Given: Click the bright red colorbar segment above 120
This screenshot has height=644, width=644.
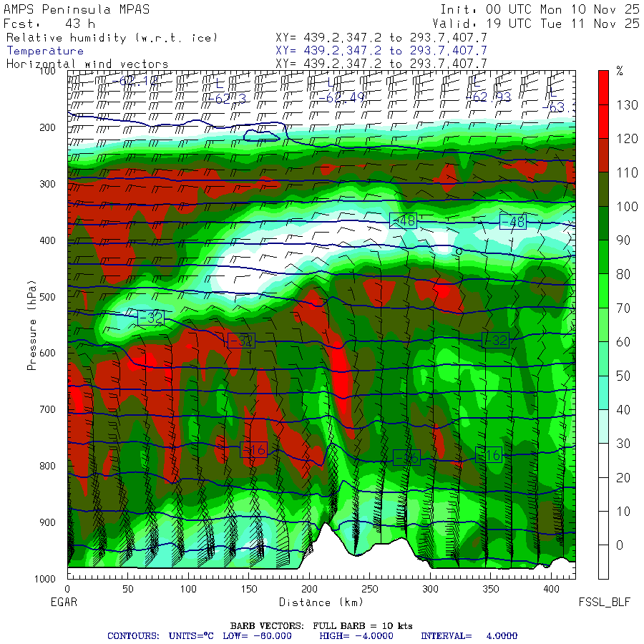Looking at the screenshot, I should click(603, 122).
